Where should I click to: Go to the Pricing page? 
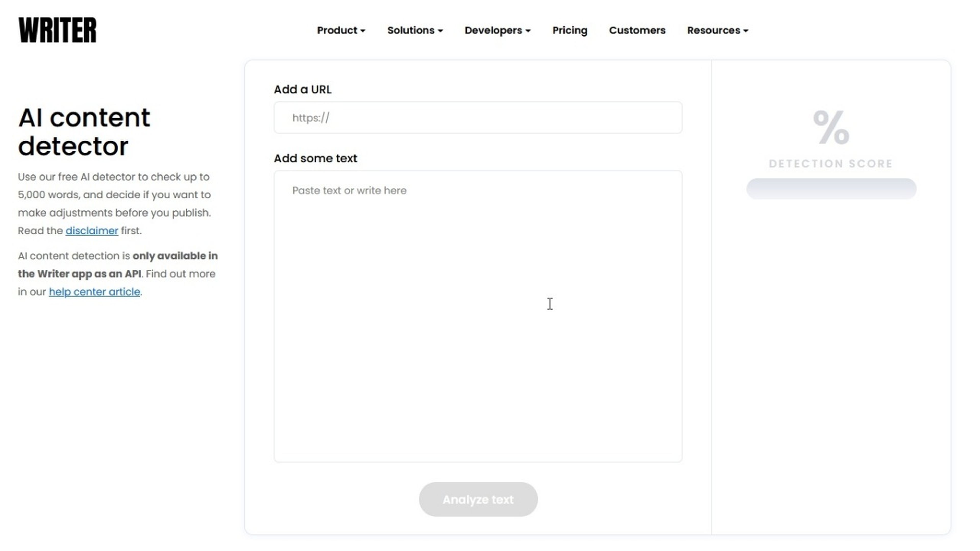570,30
